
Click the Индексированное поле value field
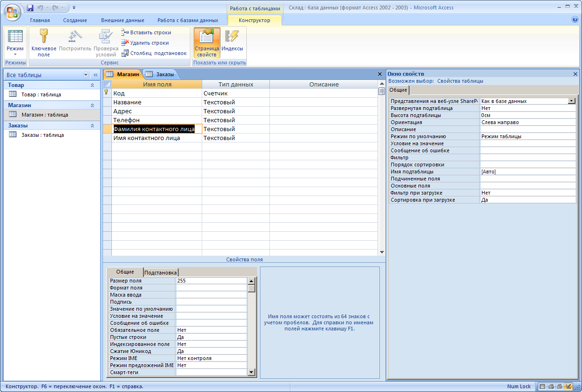point(212,344)
